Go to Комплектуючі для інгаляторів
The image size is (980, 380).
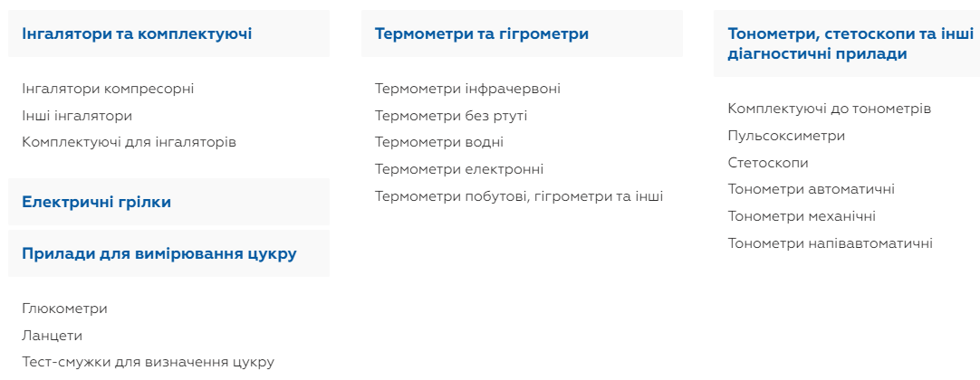129,142
